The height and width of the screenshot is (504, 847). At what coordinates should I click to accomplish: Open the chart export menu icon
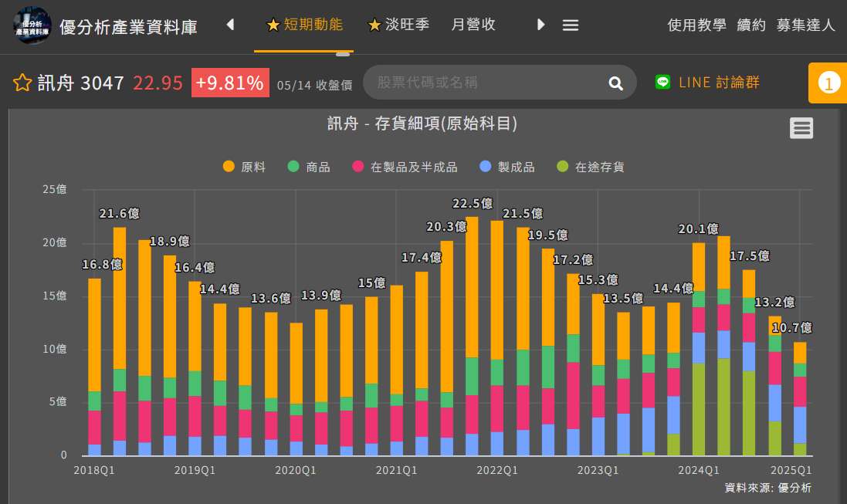pyautogui.click(x=801, y=128)
